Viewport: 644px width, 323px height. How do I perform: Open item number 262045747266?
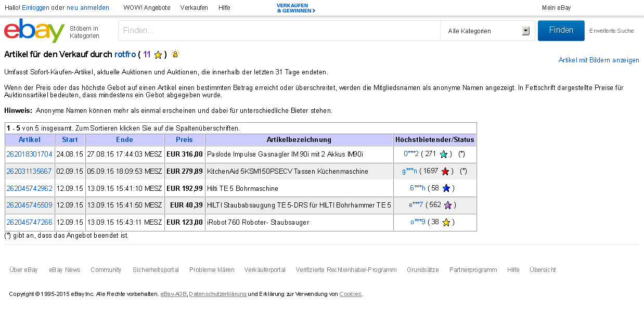point(30,223)
